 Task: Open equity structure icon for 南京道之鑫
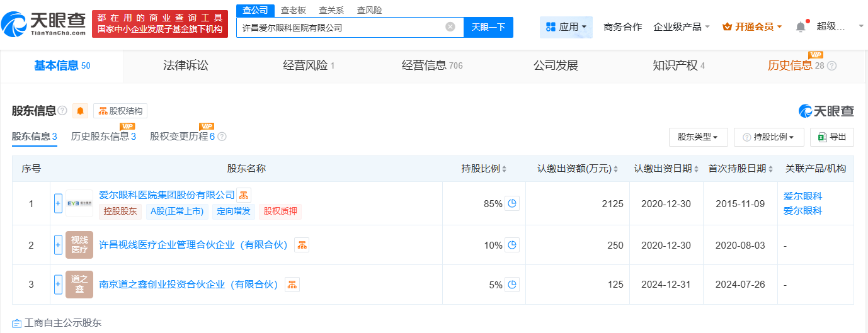click(292, 285)
